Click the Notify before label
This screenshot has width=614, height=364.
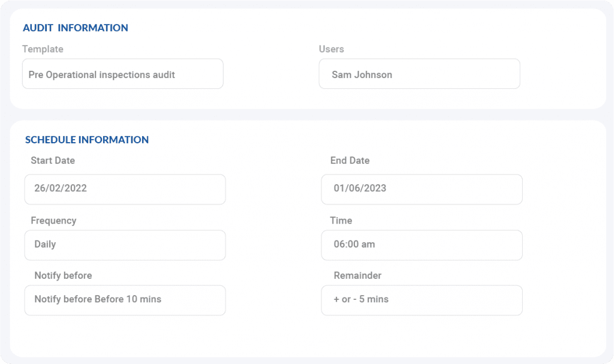63,276
